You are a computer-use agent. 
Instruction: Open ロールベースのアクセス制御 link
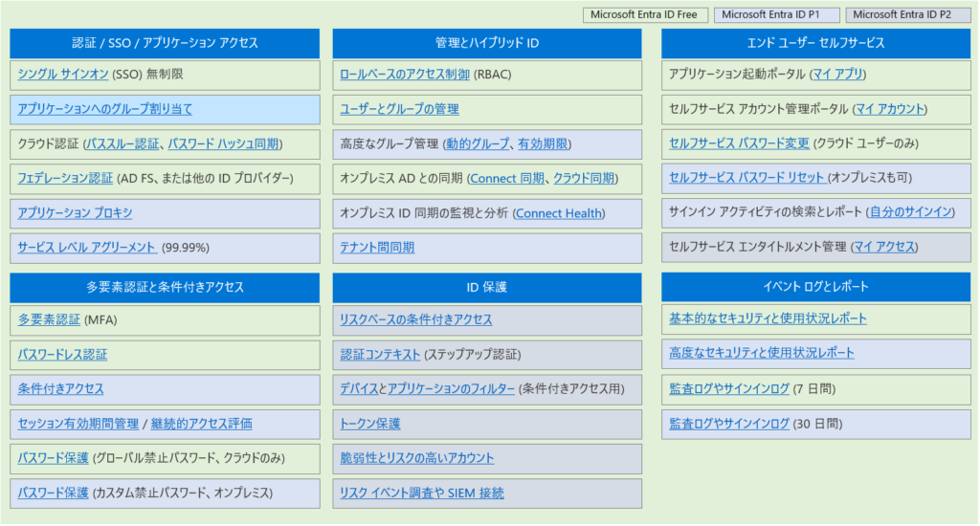405,75
